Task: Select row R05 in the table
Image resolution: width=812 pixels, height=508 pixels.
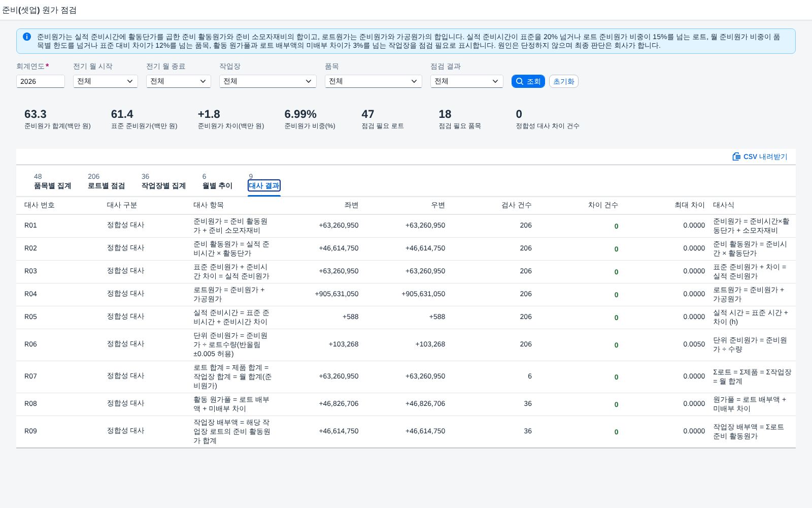Action: pos(406,317)
